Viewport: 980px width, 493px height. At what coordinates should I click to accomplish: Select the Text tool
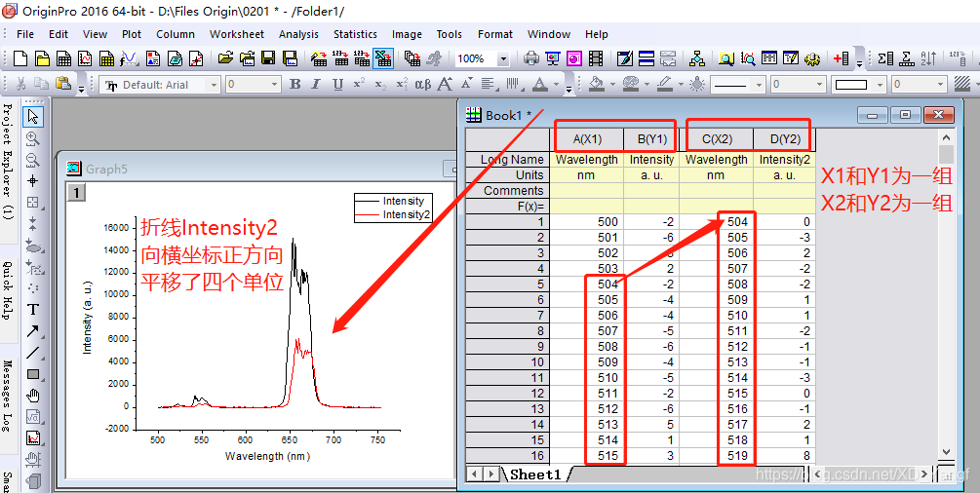pyautogui.click(x=33, y=309)
